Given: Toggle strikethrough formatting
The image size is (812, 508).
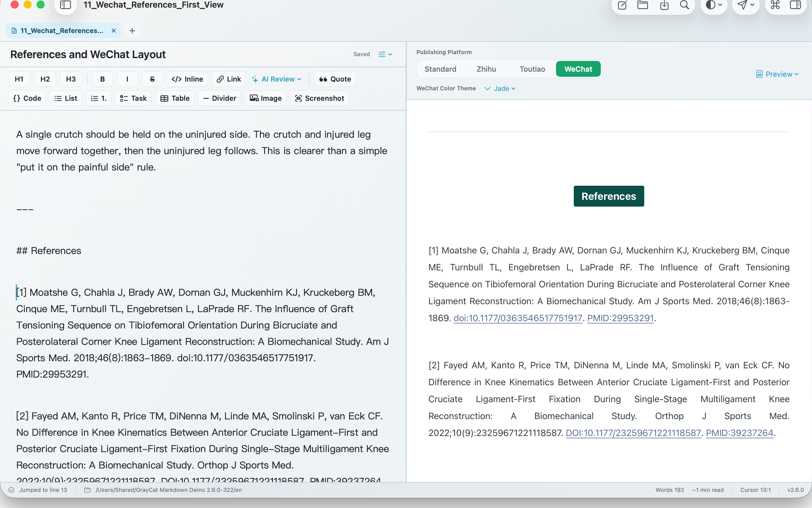Looking at the screenshot, I should [x=152, y=79].
